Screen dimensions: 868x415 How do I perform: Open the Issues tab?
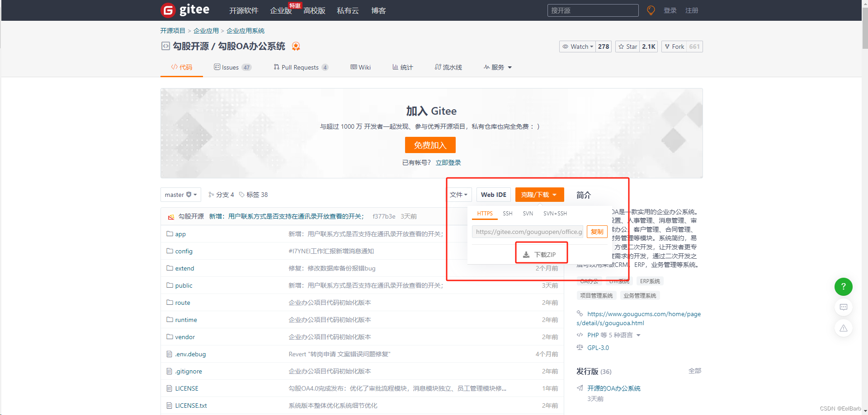coord(232,67)
